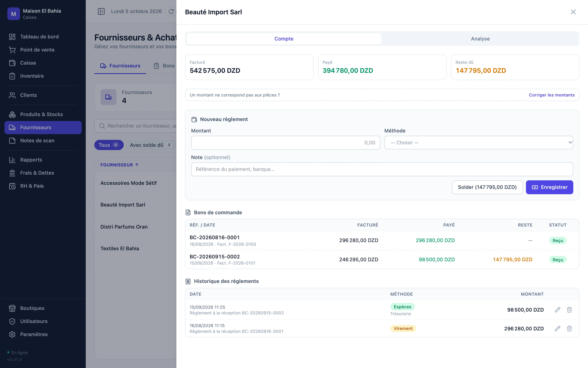588x368 pixels.
Task: Select order BC-20260816-0001 row
Action: click(x=382, y=240)
